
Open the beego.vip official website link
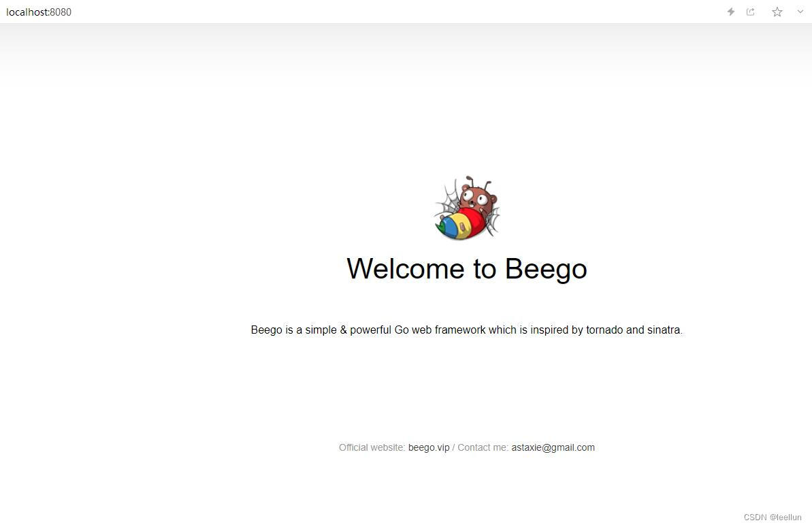click(429, 448)
